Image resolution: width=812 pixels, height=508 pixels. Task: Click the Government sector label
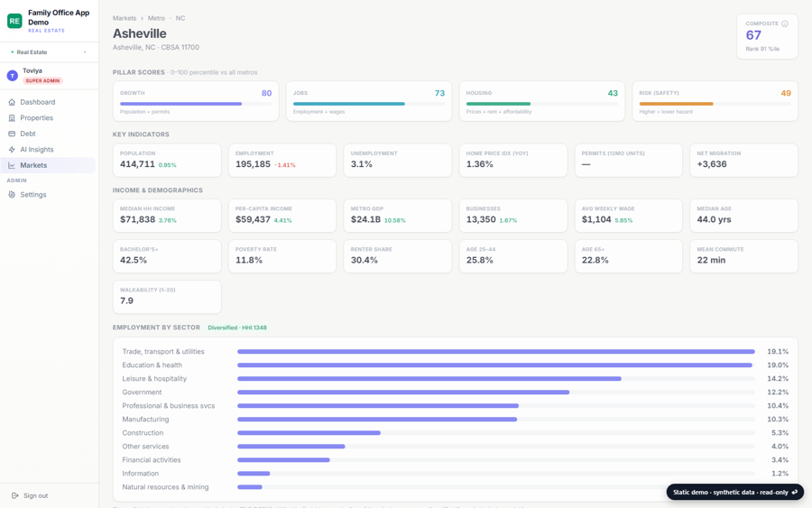pyautogui.click(x=142, y=392)
